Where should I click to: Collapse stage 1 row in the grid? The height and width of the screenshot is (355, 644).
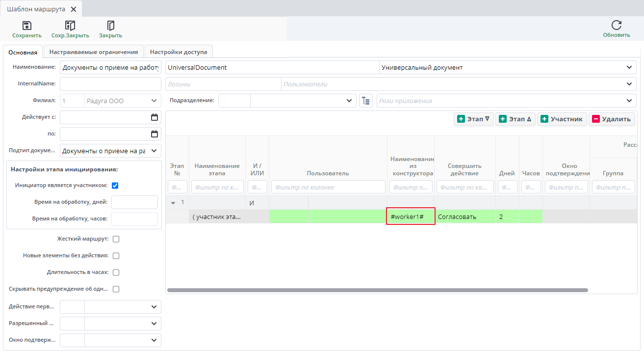(x=173, y=202)
